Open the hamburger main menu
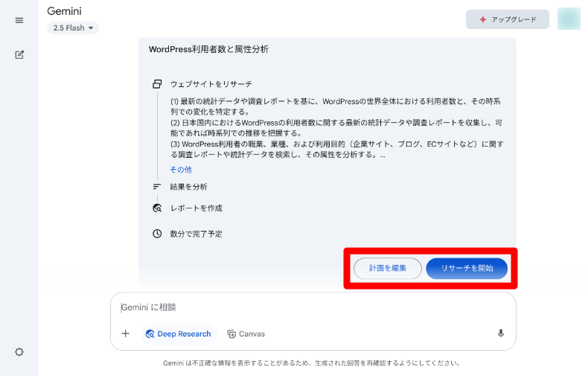The width and height of the screenshot is (588, 376). pos(19,20)
